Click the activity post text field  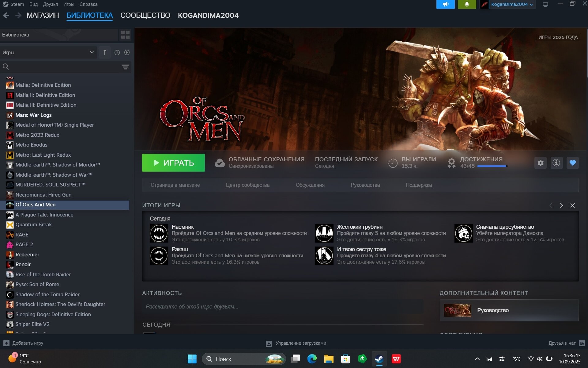coord(282,307)
